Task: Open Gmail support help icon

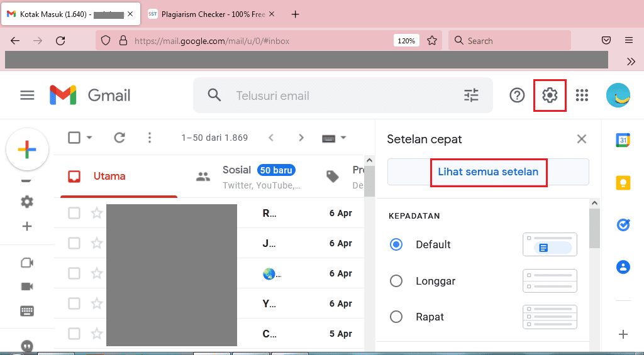Action: coord(517,96)
